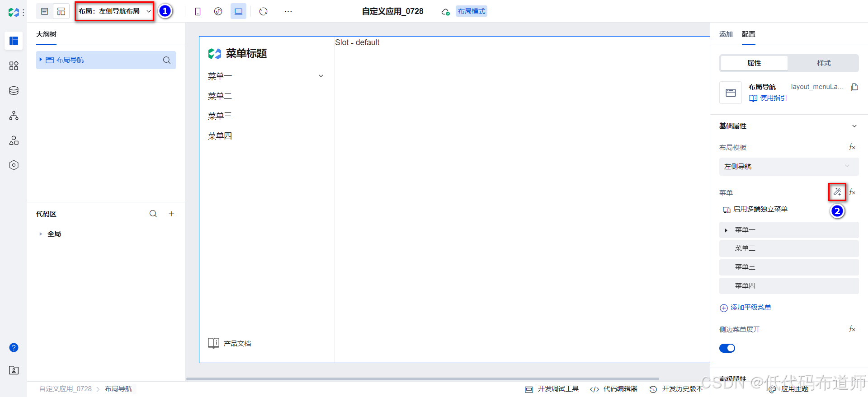Open the data source database icon
The width and height of the screenshot is (868, 397).
tap(14, 91)
